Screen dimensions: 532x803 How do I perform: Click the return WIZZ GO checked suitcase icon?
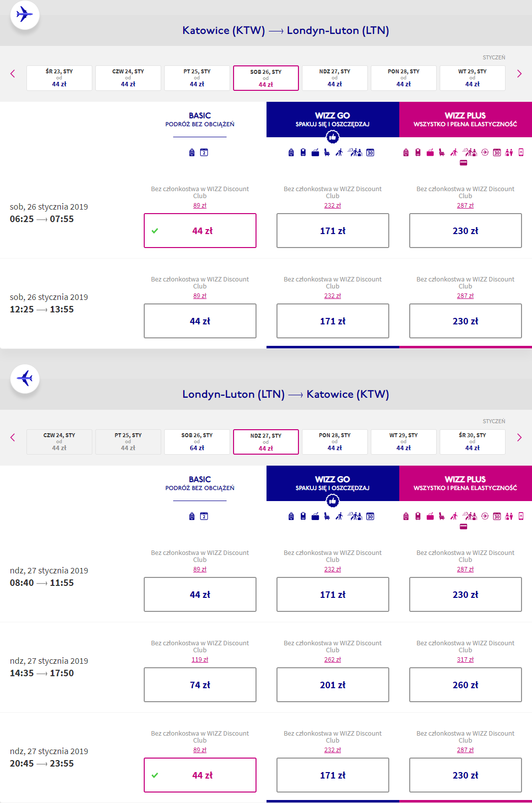coord(315,517)
